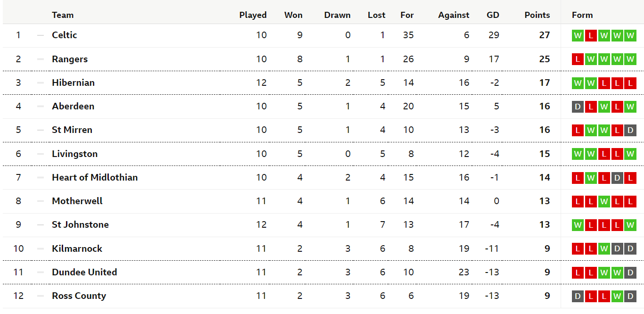644x314 pixels.
Task: Click the Form column header
Action: click(582, 15)
